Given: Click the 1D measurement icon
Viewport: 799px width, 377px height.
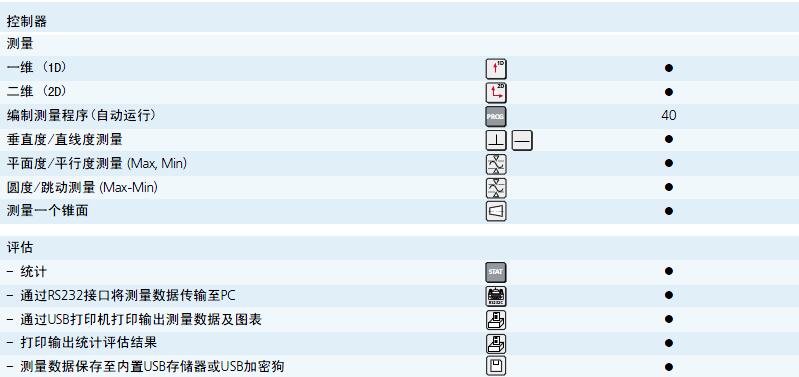Looking at the screenshot, I should pyautogui.click(x=496, y=69).
